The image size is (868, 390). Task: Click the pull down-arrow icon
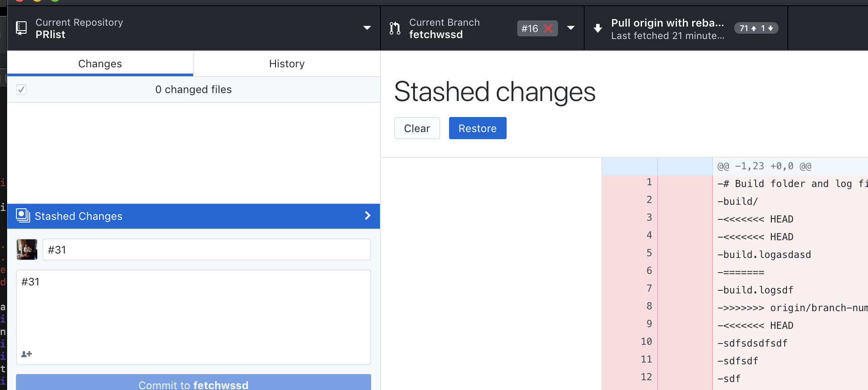point(598,28)
